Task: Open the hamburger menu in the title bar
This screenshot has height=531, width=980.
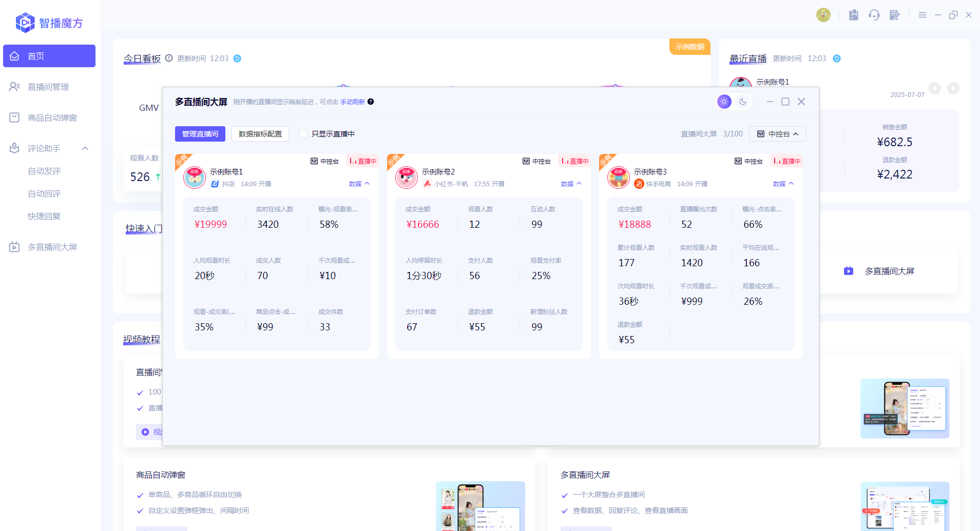Action: tap(923, 15)
